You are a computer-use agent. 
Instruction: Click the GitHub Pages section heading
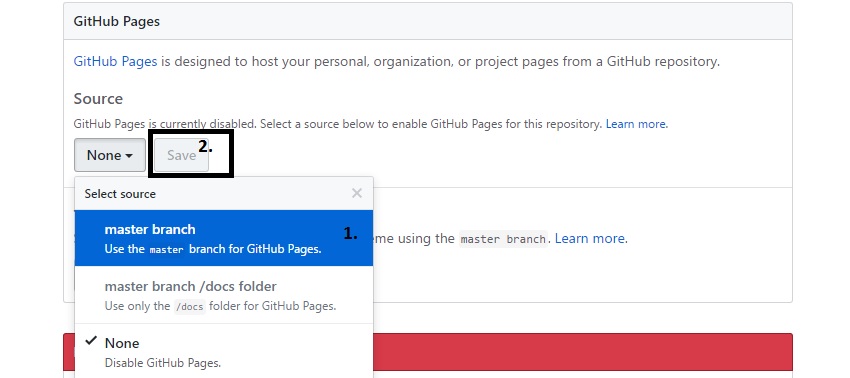pos(117,21)
